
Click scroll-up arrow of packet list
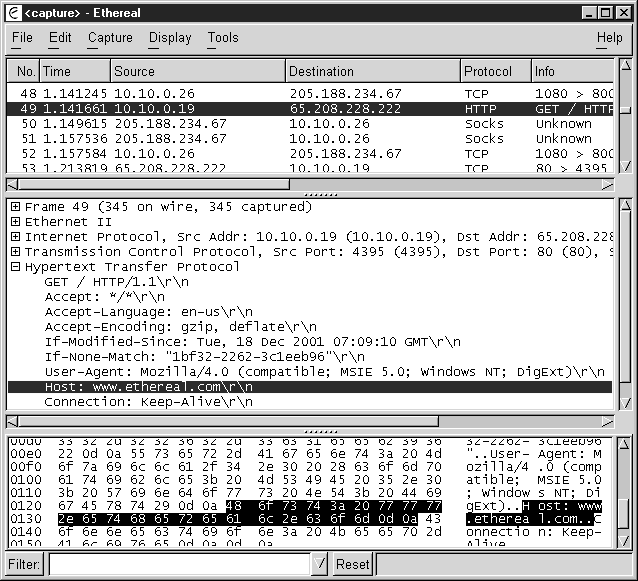tap(626, 66)
